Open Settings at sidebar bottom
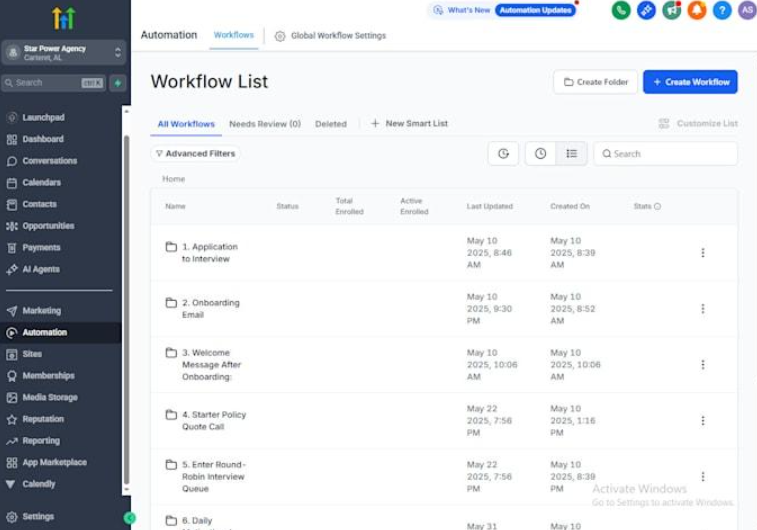Screen dimensions: 757x530 (x=38, y=516)
